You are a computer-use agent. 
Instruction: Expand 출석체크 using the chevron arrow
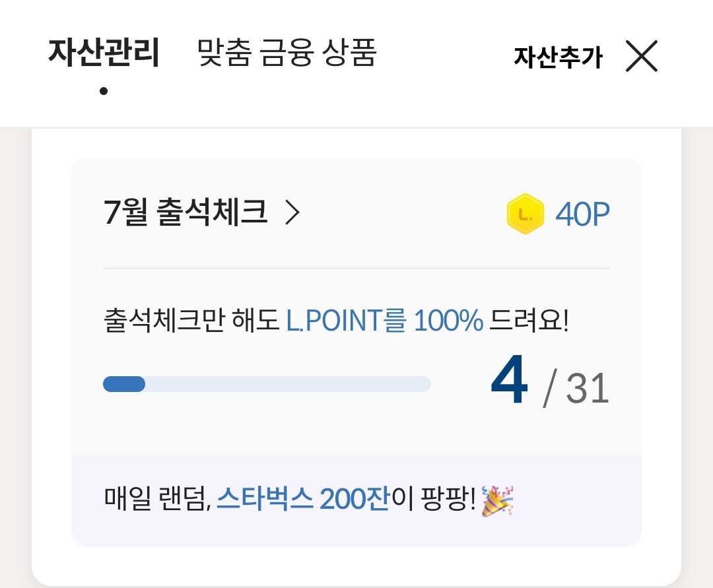(x=292, y=213)
